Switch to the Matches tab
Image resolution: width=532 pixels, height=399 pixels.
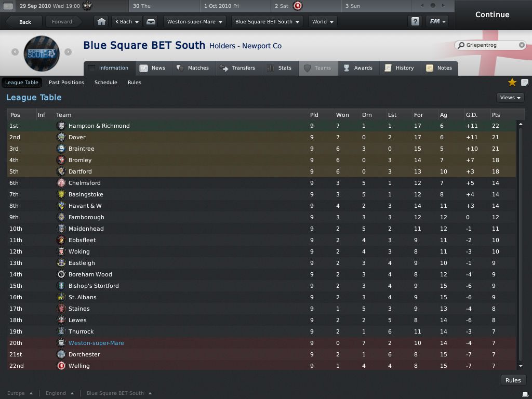pyautogui.click(x=193, y=68)
